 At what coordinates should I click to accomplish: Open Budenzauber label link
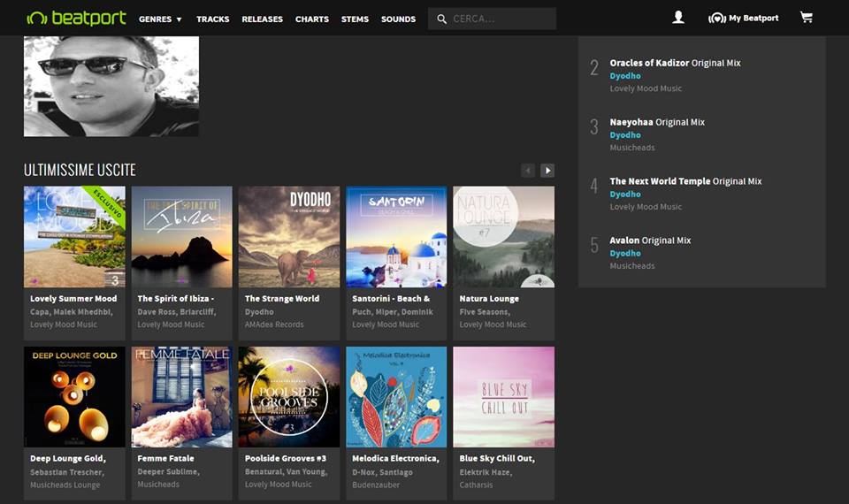376,485
